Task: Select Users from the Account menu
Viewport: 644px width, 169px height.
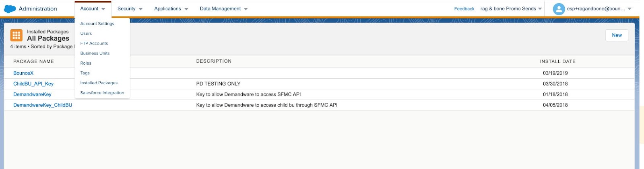Action: pyautogui.click(x=86, y=34)
